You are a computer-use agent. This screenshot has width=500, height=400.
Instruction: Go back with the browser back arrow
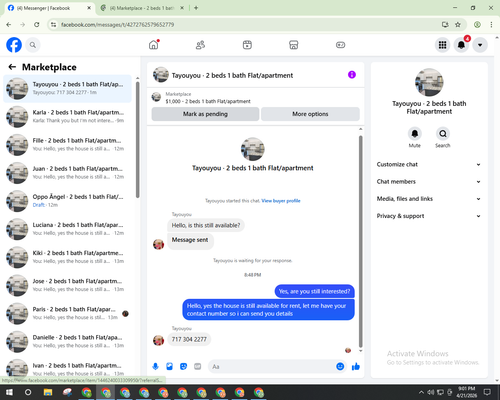click(x=9, y=25)
